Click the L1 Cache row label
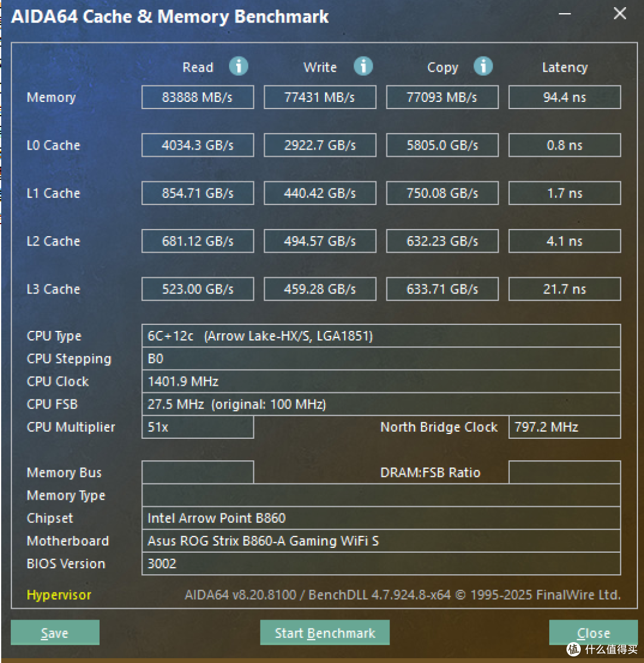 coord(53,193)
